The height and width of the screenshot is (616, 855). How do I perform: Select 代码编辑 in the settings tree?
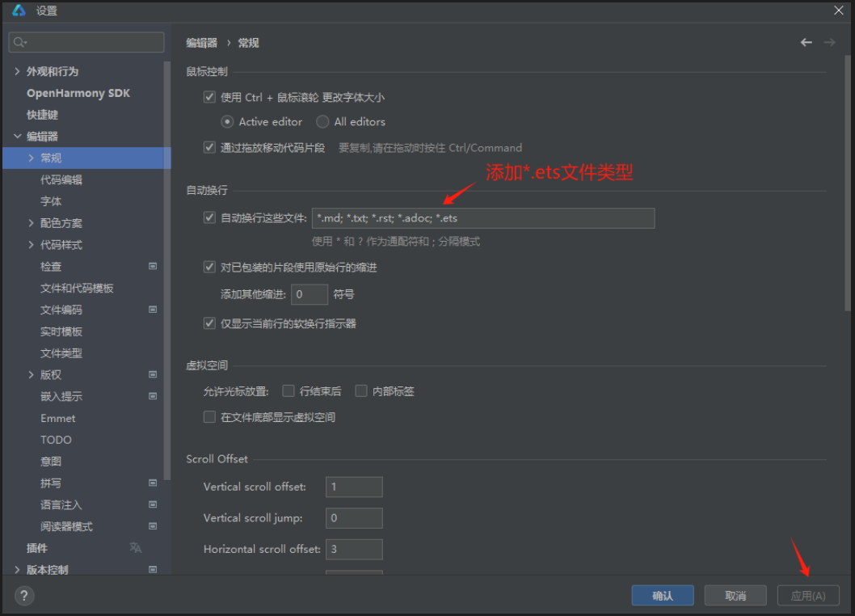coord(61,179)
